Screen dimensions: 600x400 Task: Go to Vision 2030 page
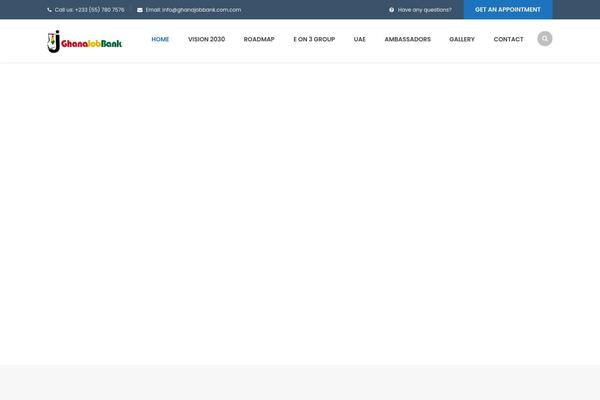coord(206,39)
